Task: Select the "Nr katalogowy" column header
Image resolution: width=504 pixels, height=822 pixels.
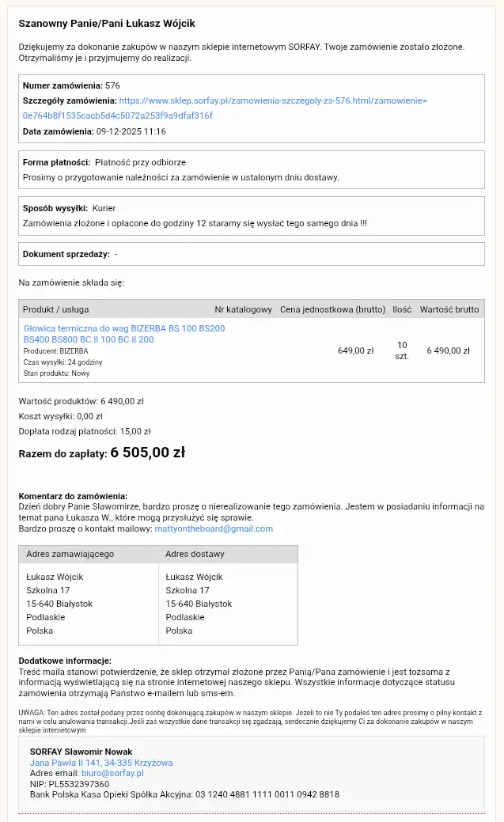Action: click(x=244, y=309)
